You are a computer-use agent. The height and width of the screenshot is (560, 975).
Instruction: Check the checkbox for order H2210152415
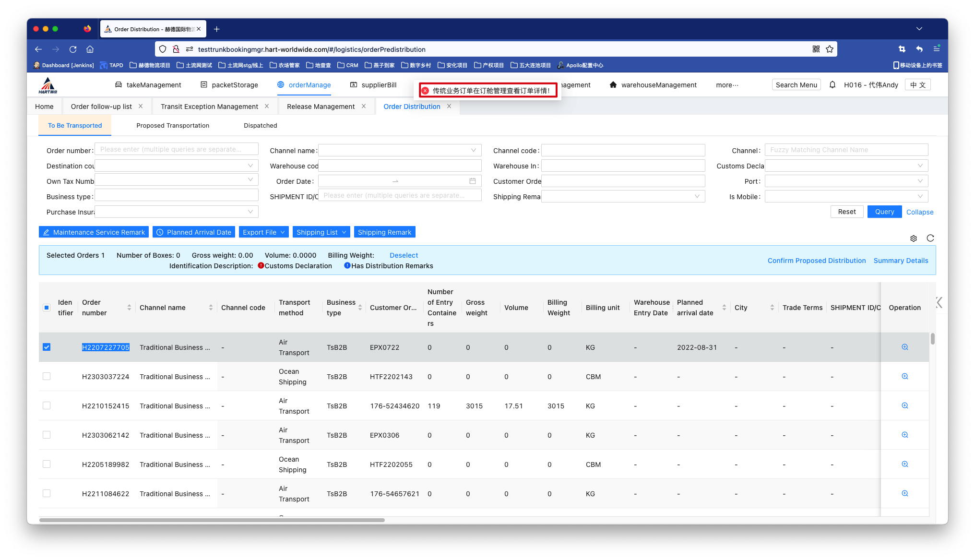(x=47, y=405)
